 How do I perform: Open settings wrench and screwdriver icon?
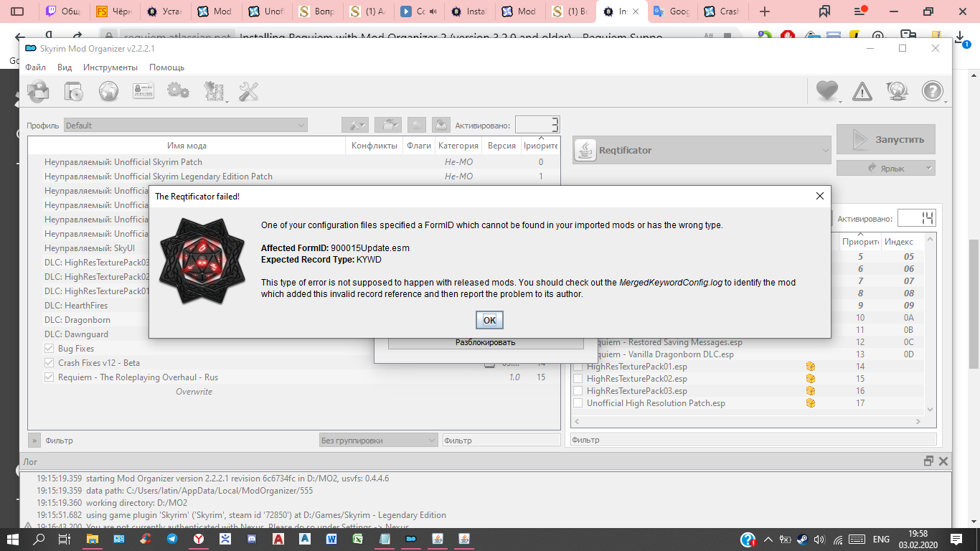tap(248, 91)
